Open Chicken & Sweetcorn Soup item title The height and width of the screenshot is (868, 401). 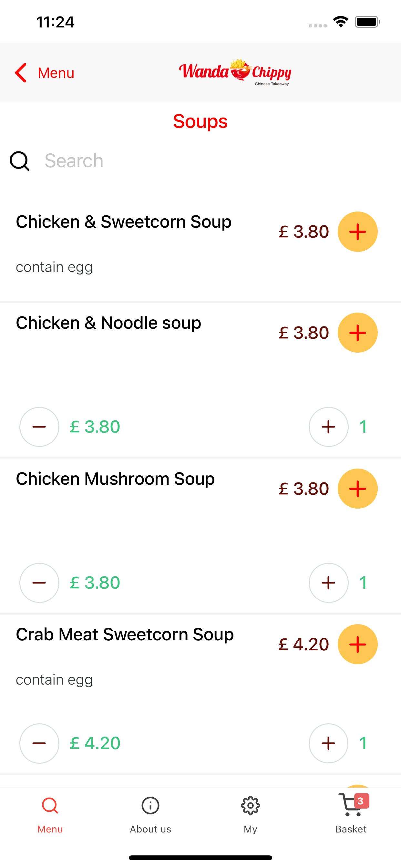[124, 222]
